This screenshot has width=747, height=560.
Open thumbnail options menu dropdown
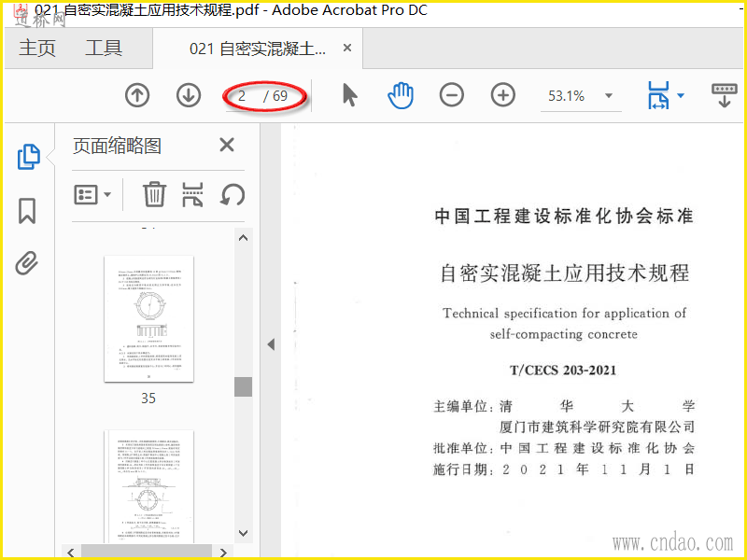tap(92, 195)
